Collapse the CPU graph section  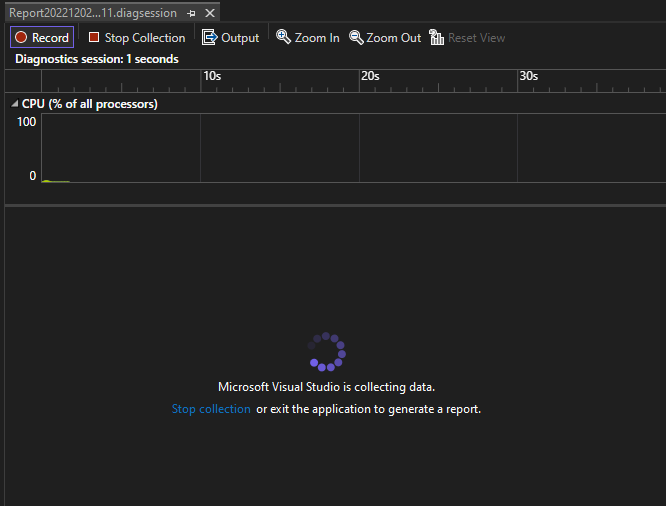[x=15, y=104]
